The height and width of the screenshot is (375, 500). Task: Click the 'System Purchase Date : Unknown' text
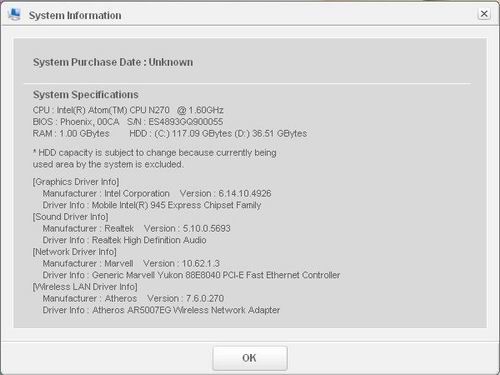click(113, 62)
